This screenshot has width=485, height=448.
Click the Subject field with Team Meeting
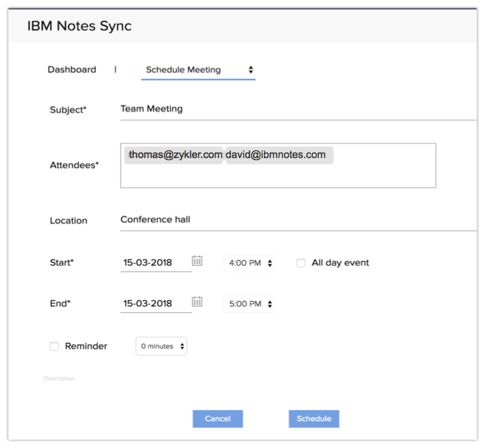pyautogui.click(x=298, y=110)
